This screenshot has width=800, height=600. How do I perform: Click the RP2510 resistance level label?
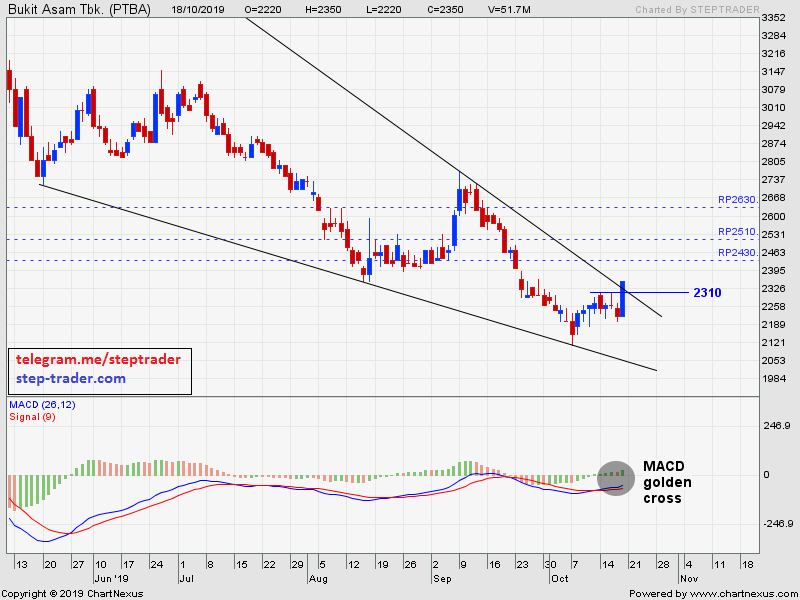pos(737,231)
